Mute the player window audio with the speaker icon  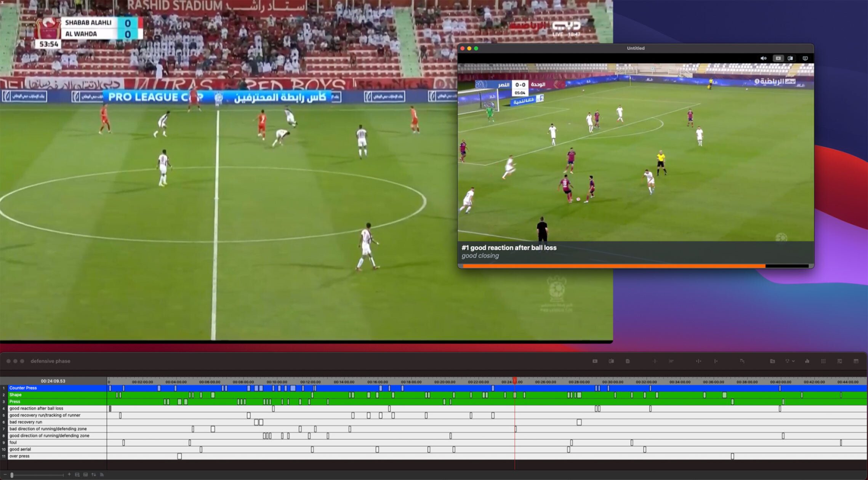763,58
